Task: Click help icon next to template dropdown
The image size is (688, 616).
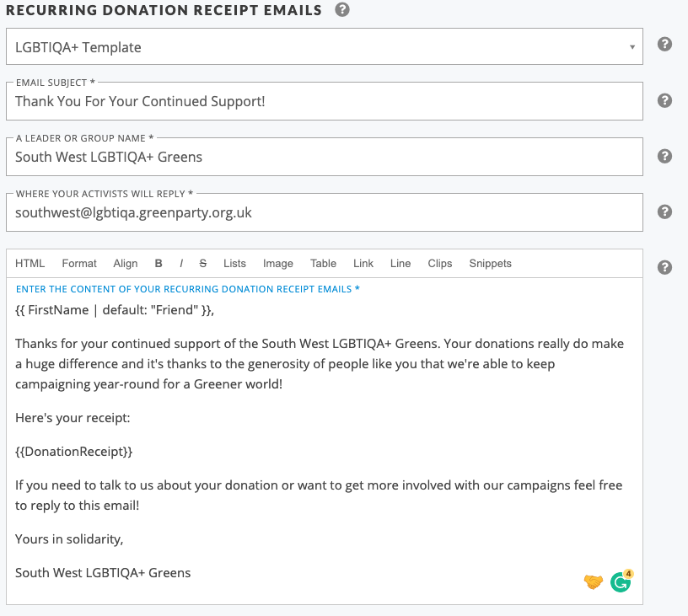Action: [x=664, y=44]
